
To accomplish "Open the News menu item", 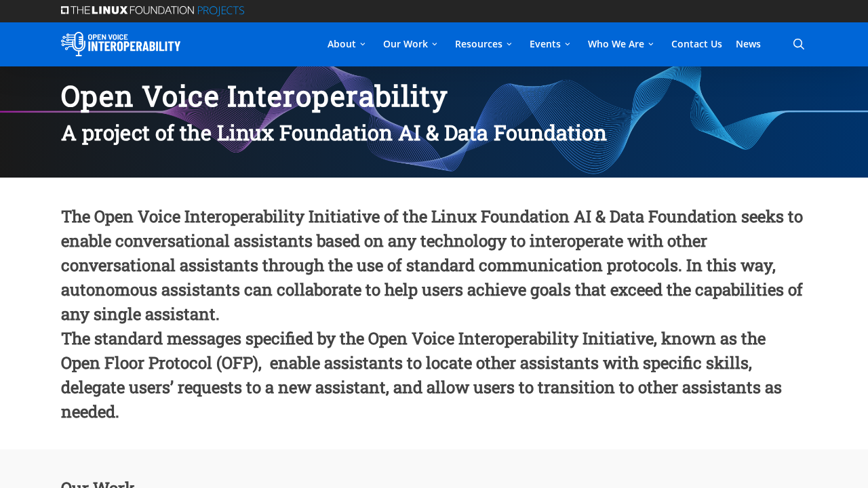I will (748, 43).
